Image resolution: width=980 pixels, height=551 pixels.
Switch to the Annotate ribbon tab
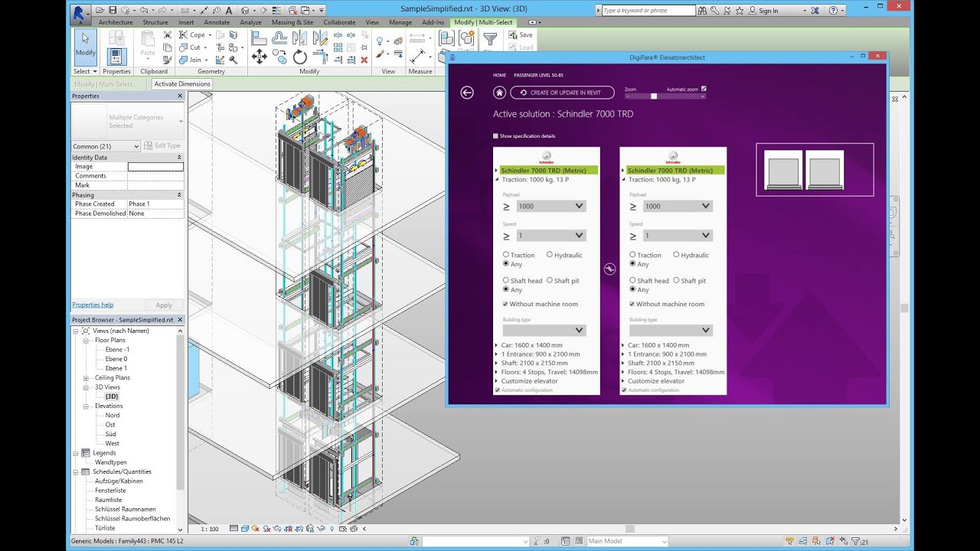click(x=217, y=22)
